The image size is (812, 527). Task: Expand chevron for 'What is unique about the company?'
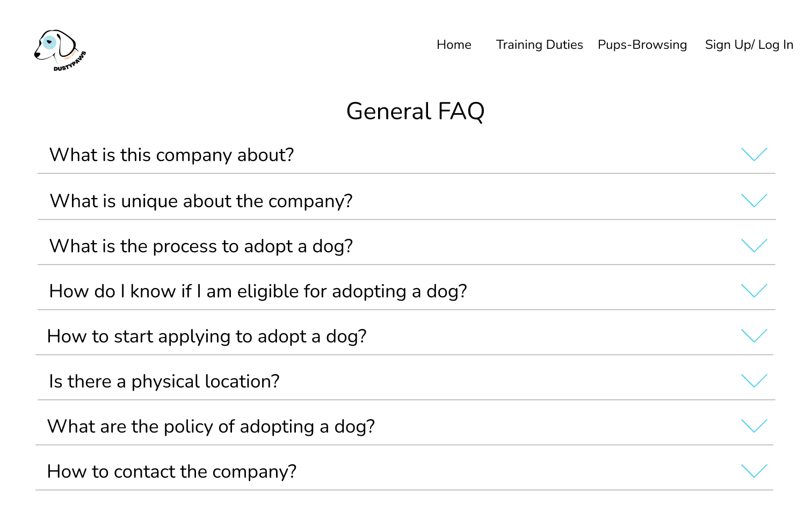[x=754, y=201]
